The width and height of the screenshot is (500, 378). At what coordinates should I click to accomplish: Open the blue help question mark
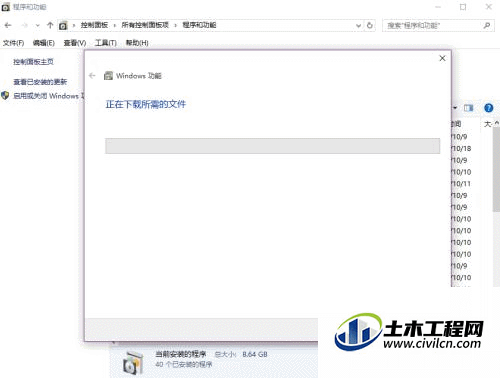(488, 108)
